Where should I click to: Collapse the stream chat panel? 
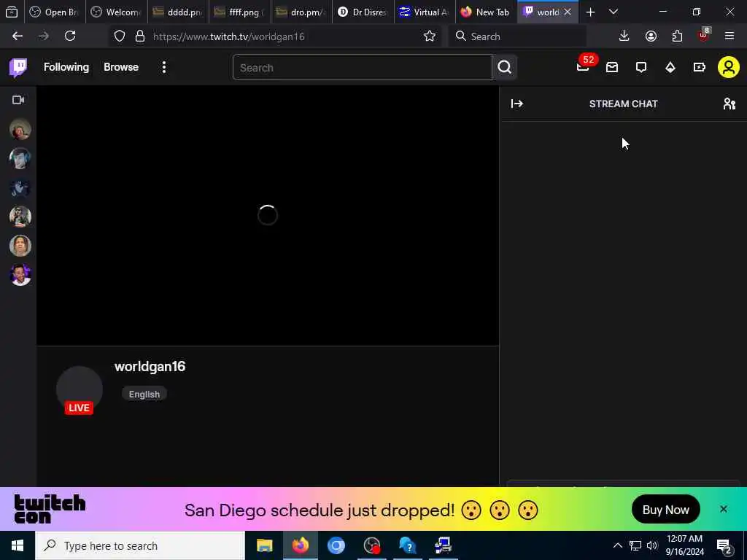point(517,104)
